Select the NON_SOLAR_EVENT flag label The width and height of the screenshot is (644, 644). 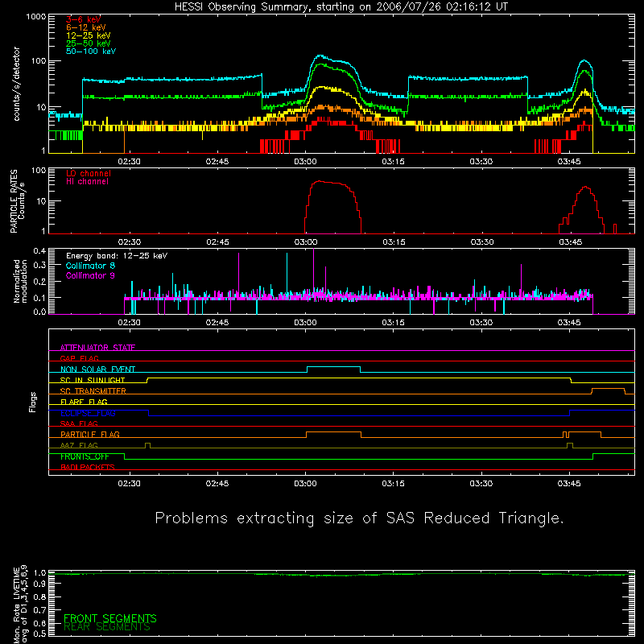[x=97, y=369]
